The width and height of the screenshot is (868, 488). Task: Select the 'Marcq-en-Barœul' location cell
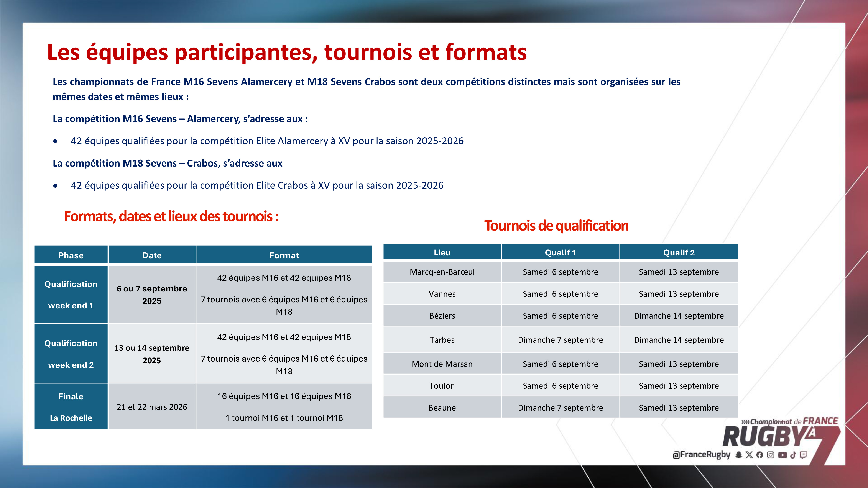(442, 272)
